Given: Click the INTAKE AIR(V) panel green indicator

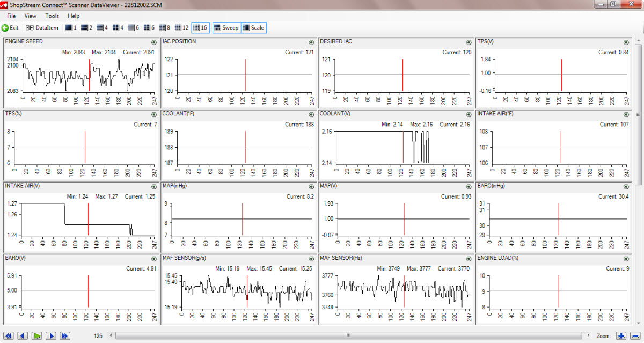Looking at the screenshot, I should pos(153,187).
